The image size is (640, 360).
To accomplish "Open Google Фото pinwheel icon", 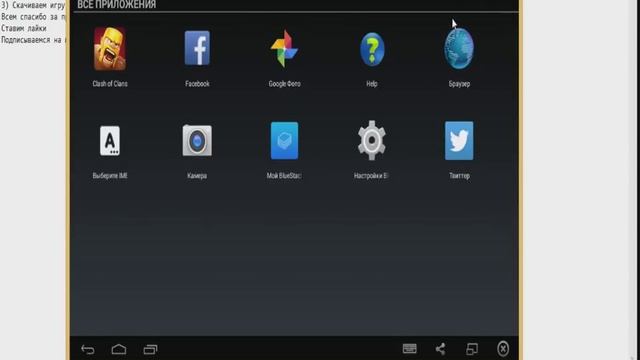I will [x=284, y=49].
